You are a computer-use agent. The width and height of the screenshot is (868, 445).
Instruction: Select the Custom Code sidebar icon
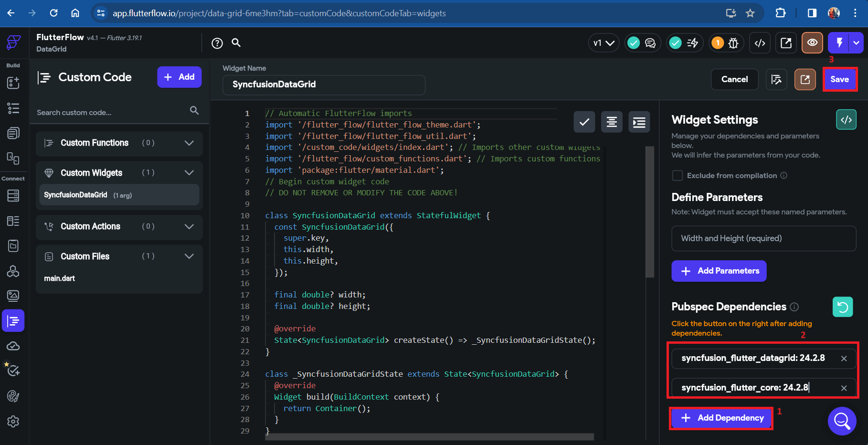[x=13, y=321]
